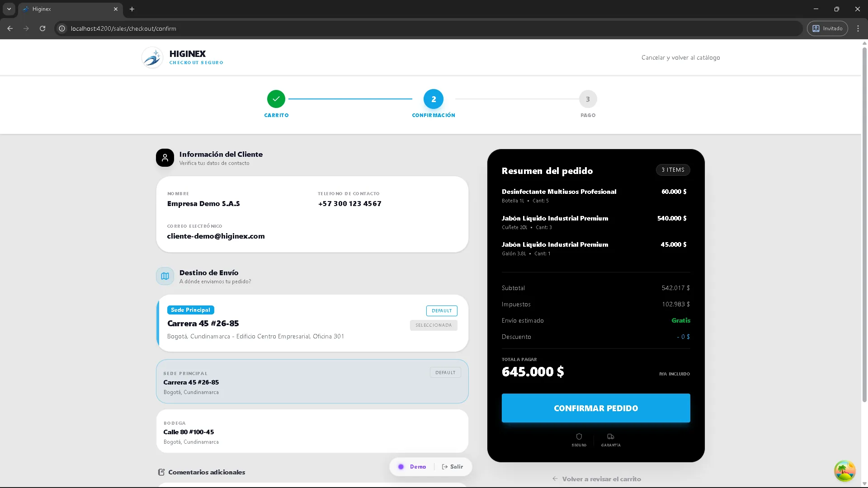This screenshot has width=868, height=488.
Task: Click the purple Demo user dot
Action: click(x=401, y=467)
